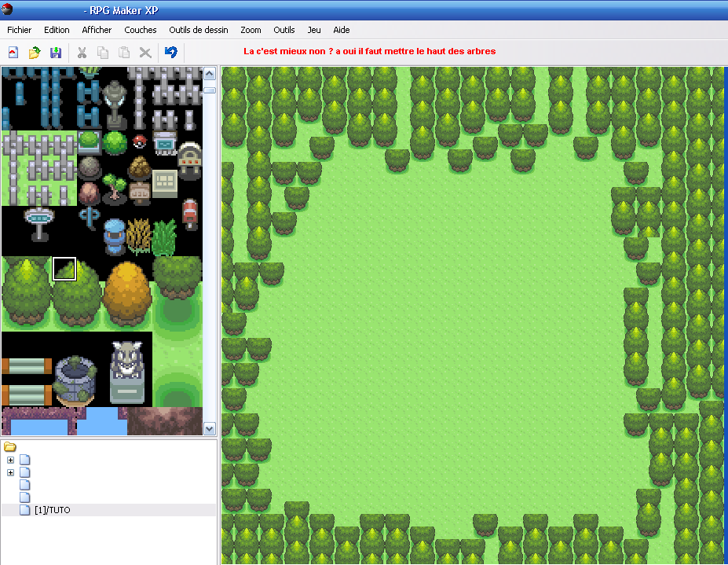Click the blue Undo arrow icon

[x=171, y=52]
